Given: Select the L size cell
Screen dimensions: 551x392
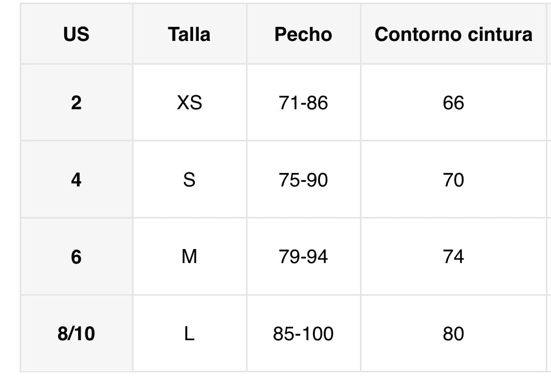Looking at the screenshot, I should [x=189, y=333].
